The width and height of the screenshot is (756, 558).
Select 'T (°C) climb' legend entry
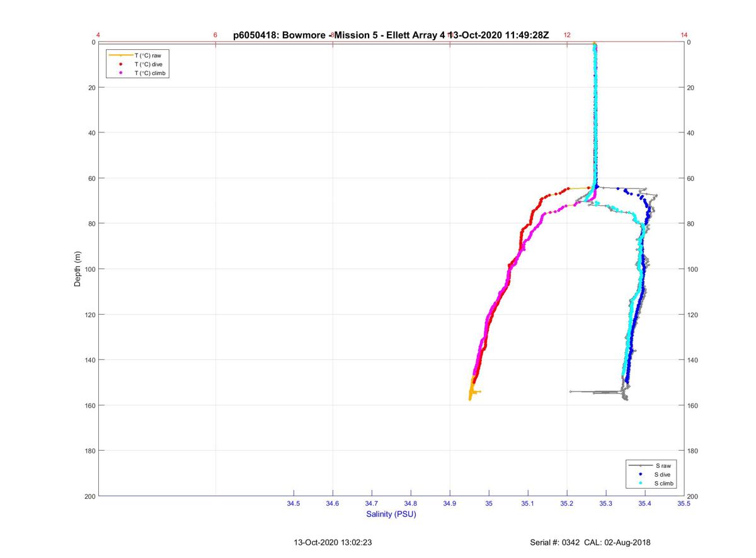coord(151,73)
